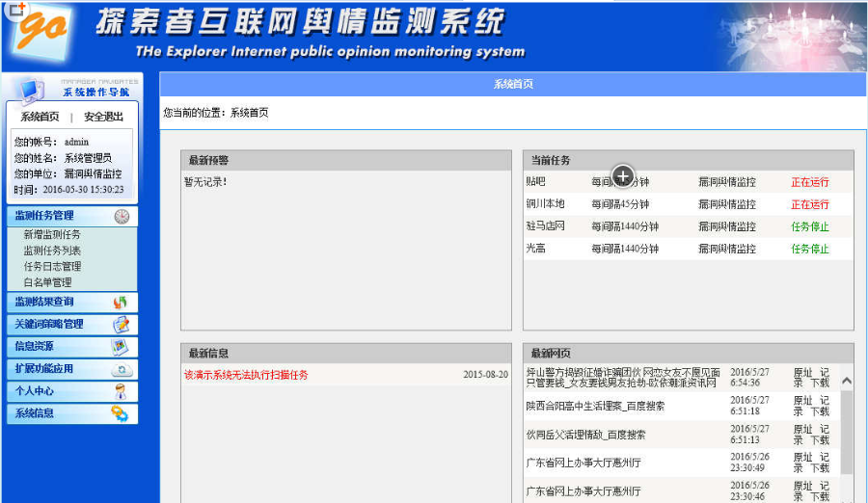Open 监测任务列表 submenu item

52,251
